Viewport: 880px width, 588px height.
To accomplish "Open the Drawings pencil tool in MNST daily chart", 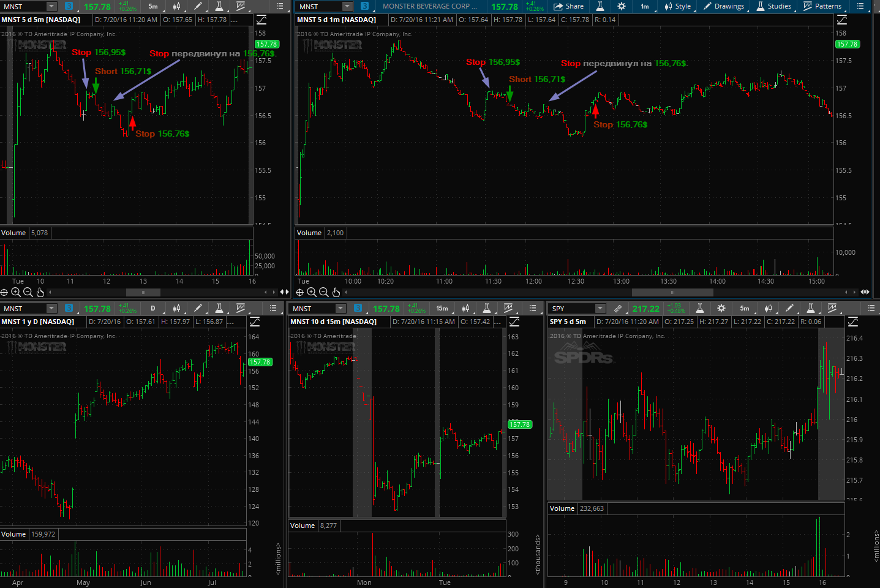I will (x=198, y=308).
